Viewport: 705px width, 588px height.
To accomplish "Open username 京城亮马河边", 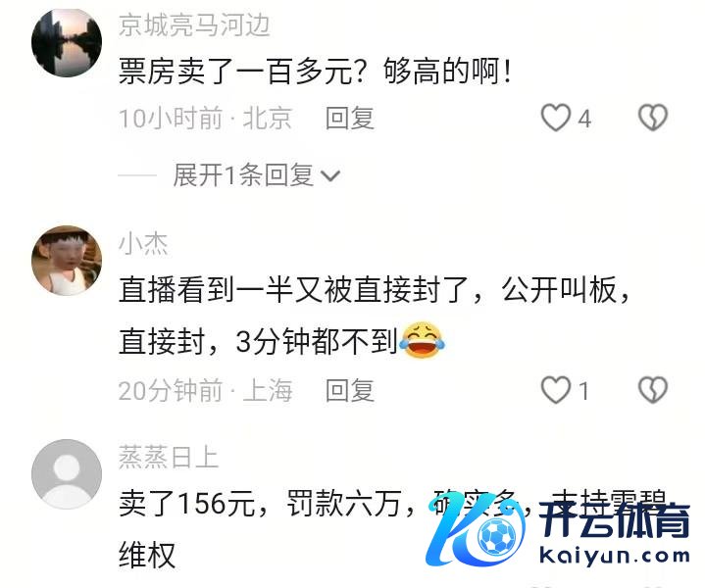I will pyautogui.click(x=194, y=25).
